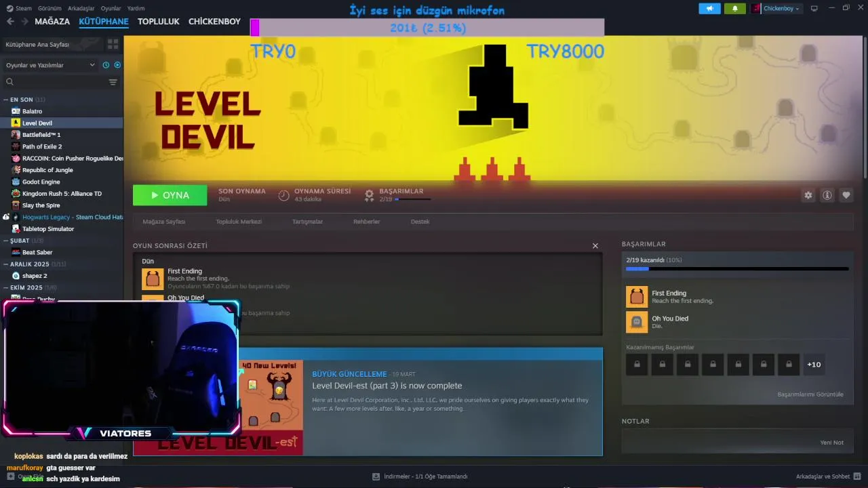This screenshot has width=868, height=488.
Task: Switch to the MAĞAZA tab
Action: coord(52,22)
